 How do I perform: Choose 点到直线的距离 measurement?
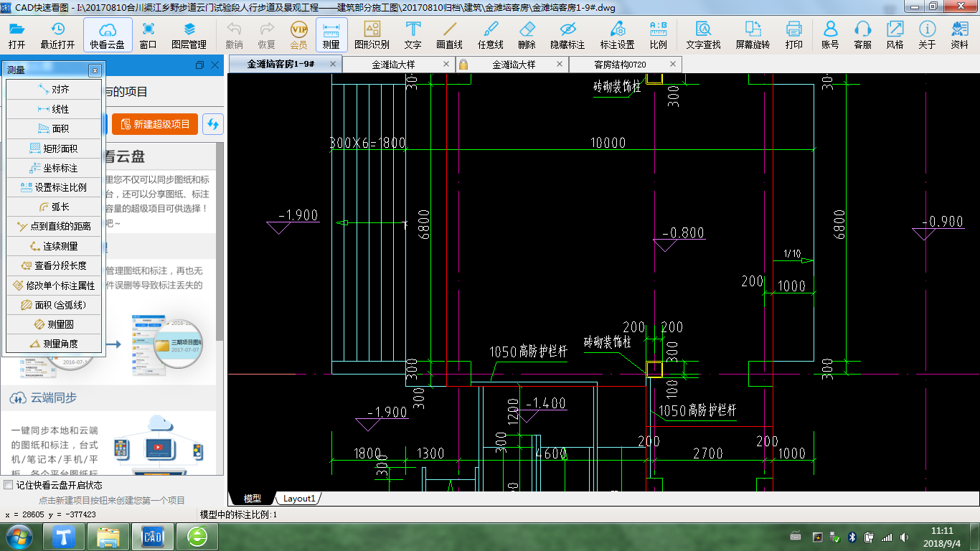(x=54, y=226)
